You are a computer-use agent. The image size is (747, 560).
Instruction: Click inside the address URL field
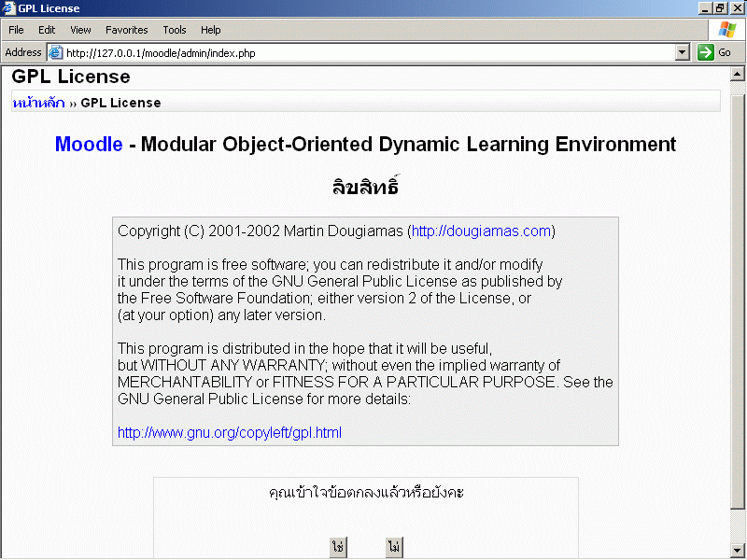364,53
